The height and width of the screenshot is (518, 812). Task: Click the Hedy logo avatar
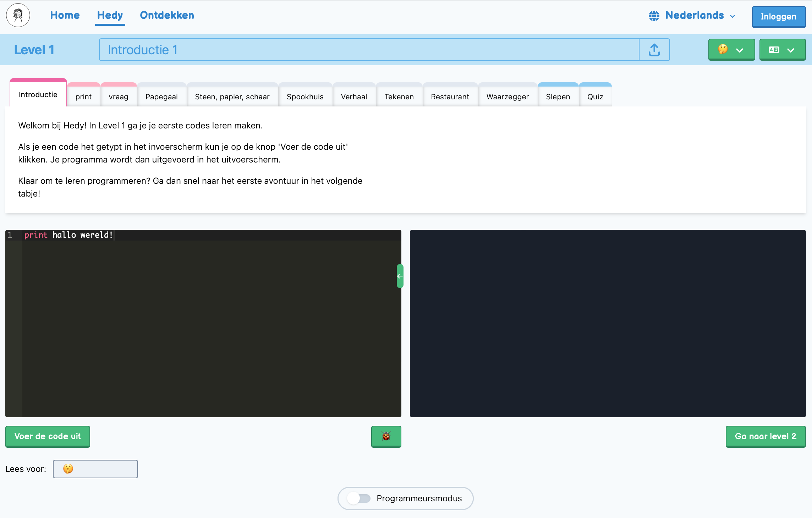[x=18, y=15]
